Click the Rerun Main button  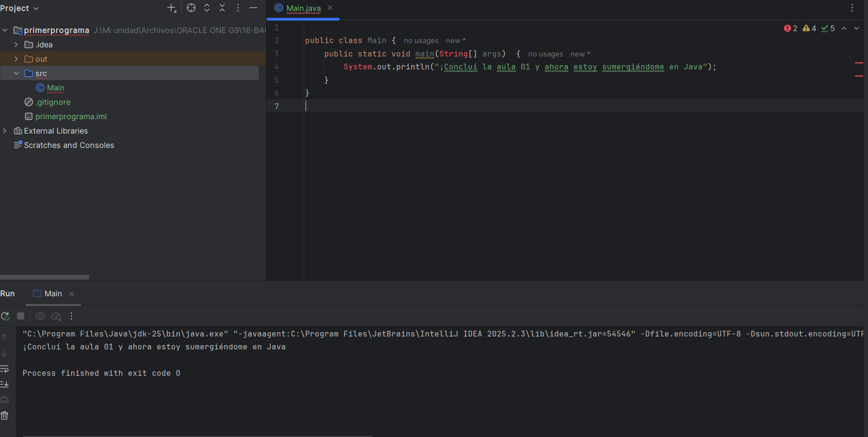click(5, 316)
